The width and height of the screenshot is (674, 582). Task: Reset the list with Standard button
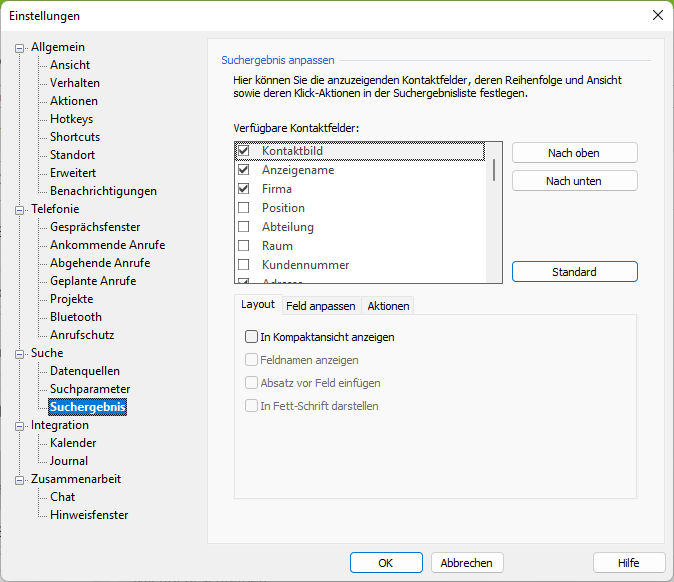coord(574,272)
